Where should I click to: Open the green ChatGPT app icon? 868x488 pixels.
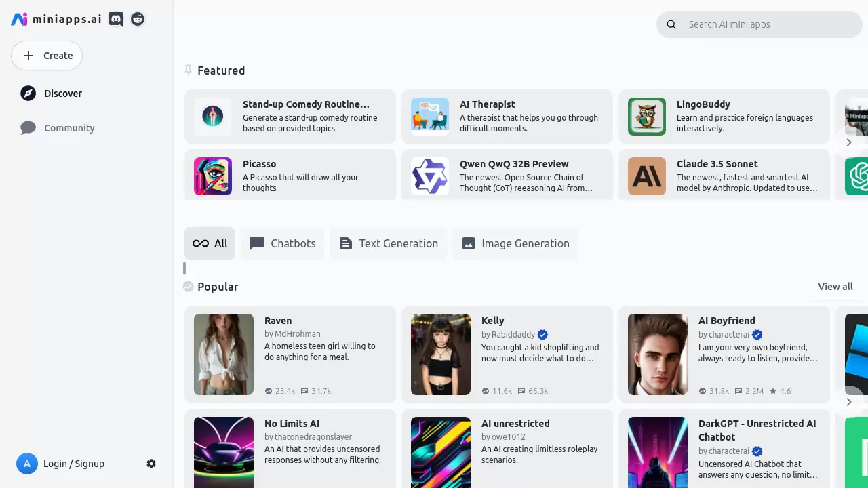coord(856,176)
